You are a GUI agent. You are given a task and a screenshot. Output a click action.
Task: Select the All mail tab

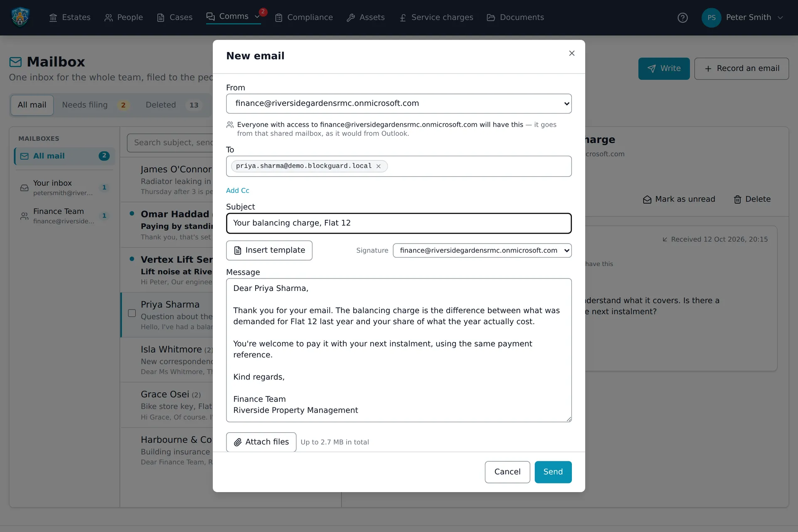[32, 105]
